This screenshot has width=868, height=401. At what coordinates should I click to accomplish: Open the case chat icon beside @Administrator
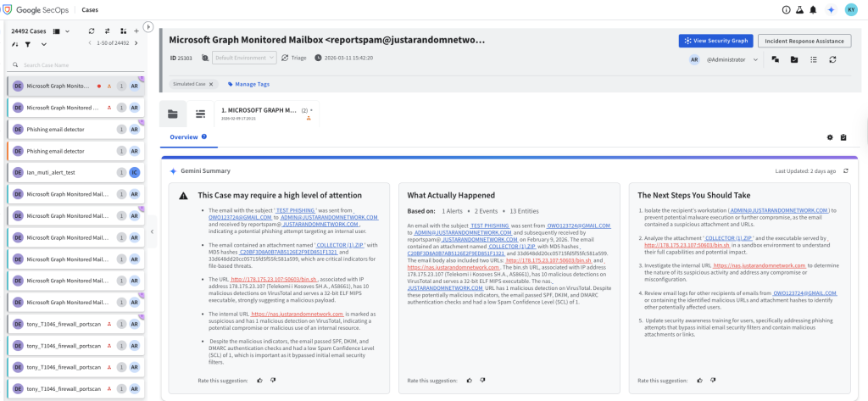coord(776,59)
